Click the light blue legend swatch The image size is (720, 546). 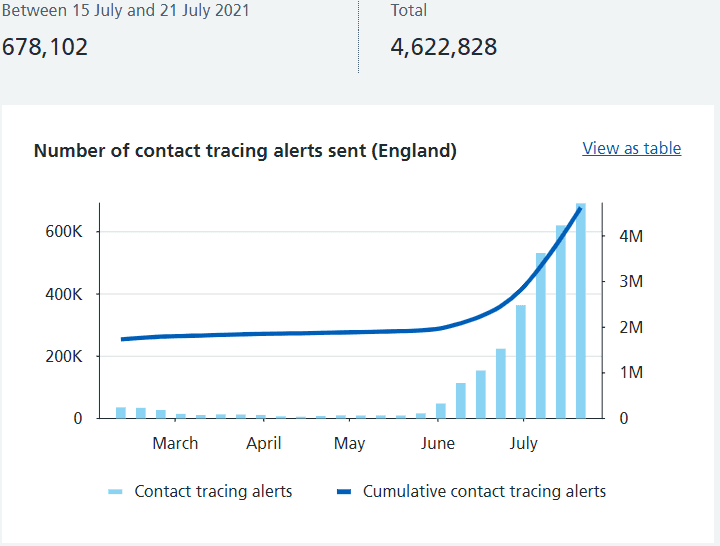coord(115,492)
